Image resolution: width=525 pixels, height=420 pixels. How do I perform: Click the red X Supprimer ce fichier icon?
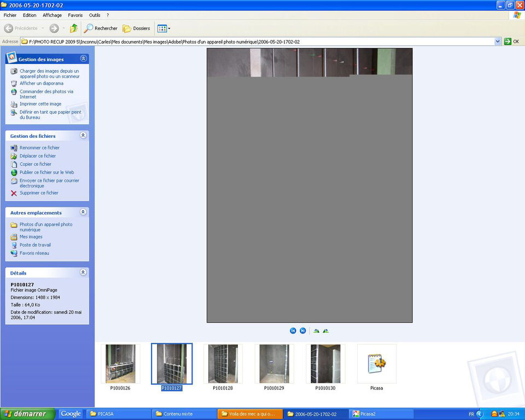[x=14, y=193]
